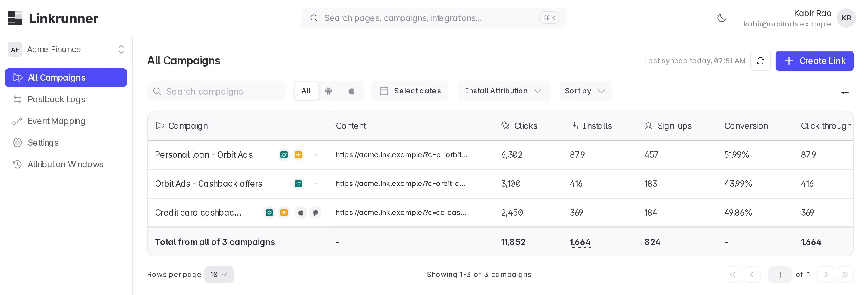Screen dimensions: 868x295
Task: Click the orange partner icon on Personal loan row
Action: pyautogui.click(x=298, y=155)
